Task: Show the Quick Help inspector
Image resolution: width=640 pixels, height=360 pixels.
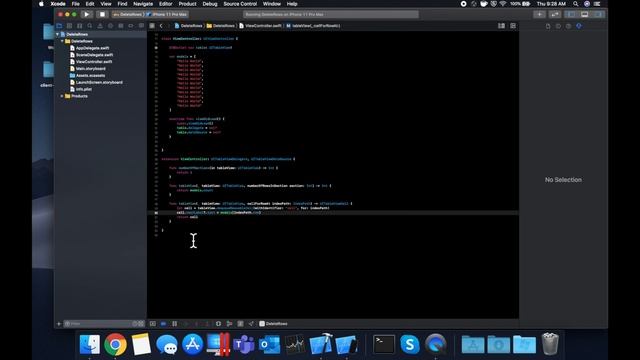Action: pyautogui.click(x=568, y=26)
